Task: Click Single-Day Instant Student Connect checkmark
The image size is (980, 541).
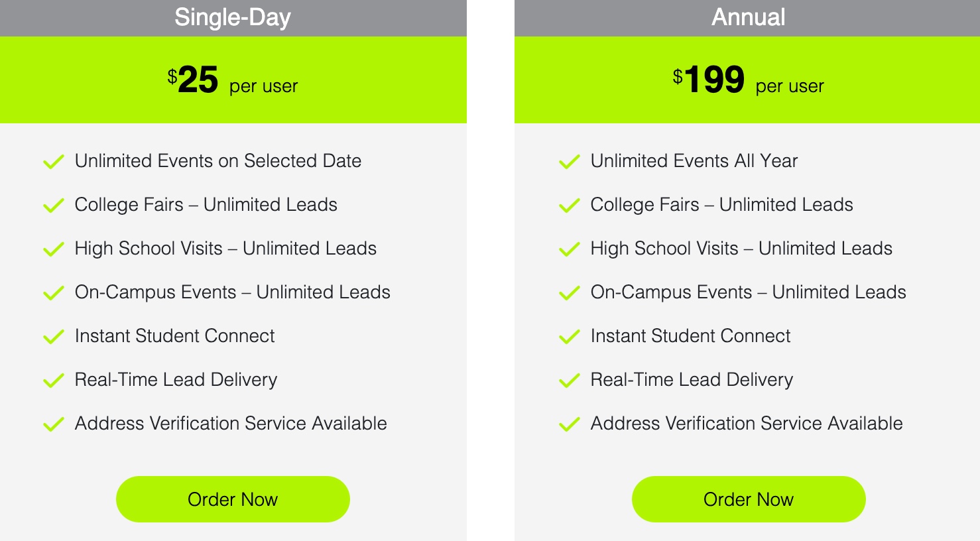Action: [x=54, y=337]
